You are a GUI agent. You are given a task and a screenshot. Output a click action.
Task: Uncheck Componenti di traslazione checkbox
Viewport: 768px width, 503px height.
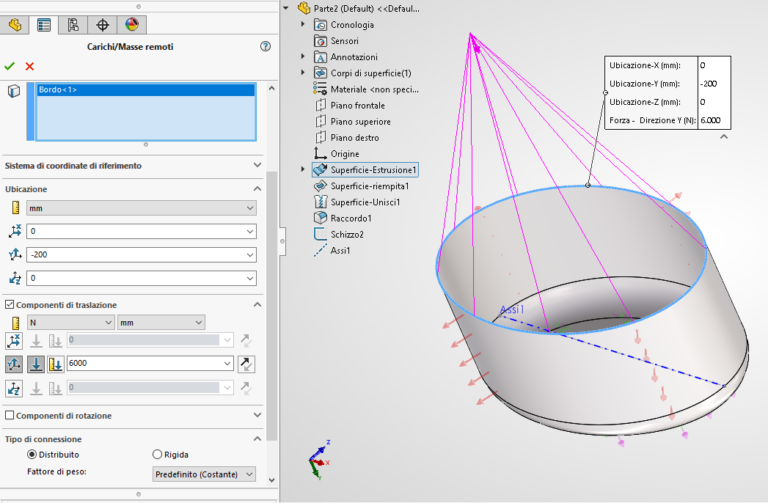[10, 304]
